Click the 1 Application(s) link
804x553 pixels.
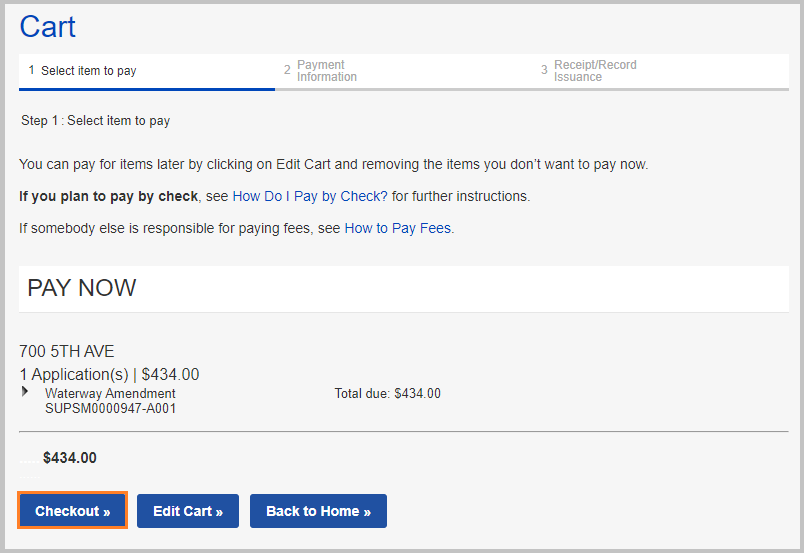74,375
